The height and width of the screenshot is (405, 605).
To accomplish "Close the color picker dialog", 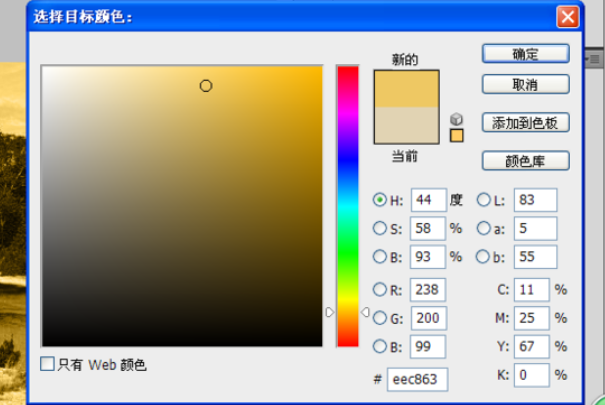I will pyautogui.click(x=568, y=17).
